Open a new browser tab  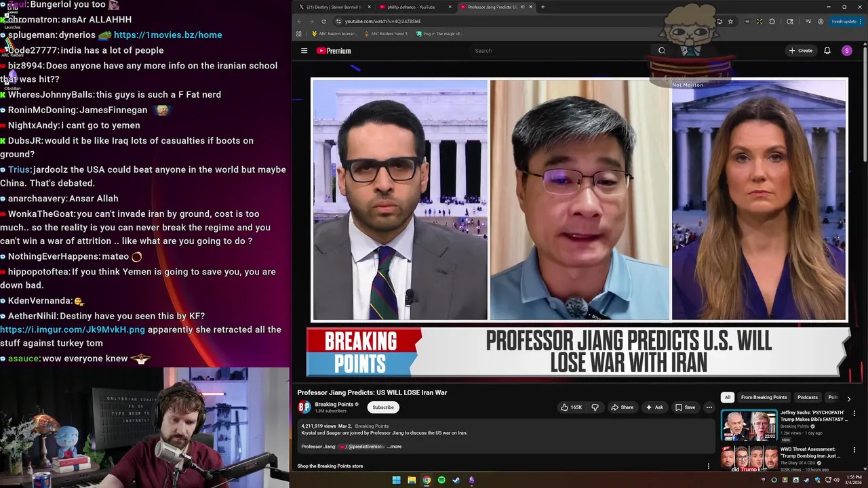coord(542,7)
